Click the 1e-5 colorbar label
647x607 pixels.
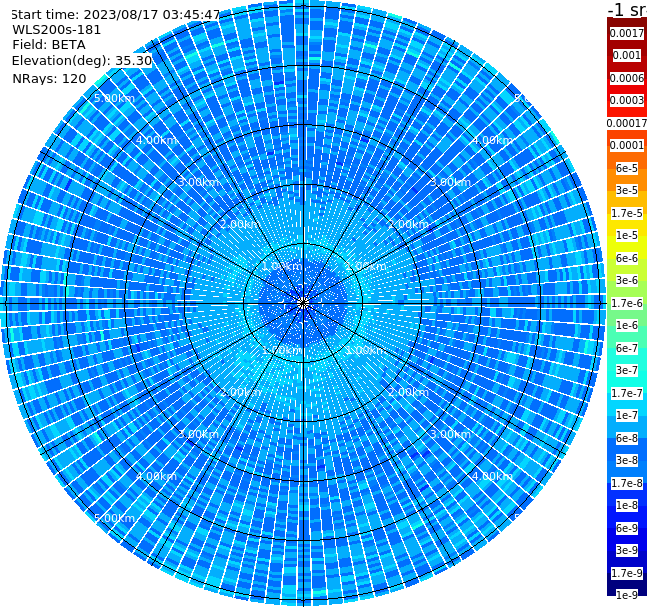point(627,235)
